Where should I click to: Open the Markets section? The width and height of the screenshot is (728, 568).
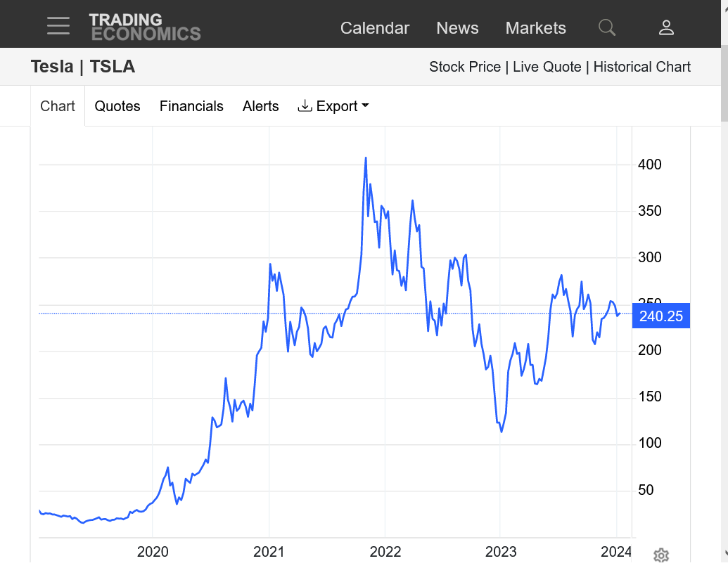pos(536,28)
